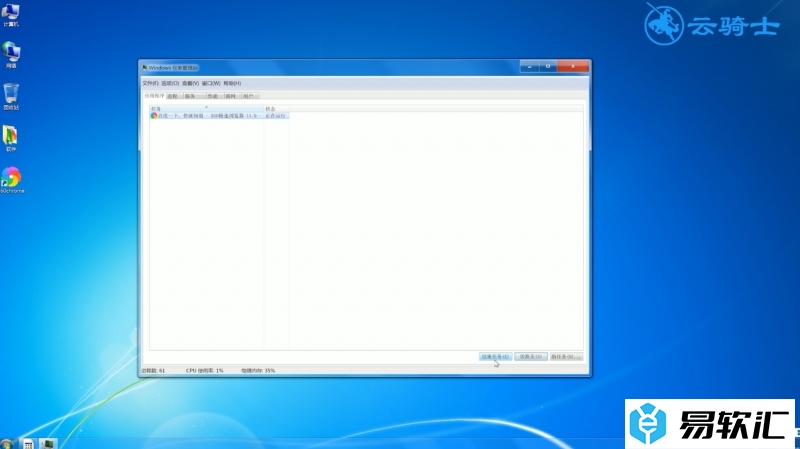Image resolution: width=800 pixels, height=449 pixels.
Task: Click the 结束任务 End Task button
Action: point(495,357)
